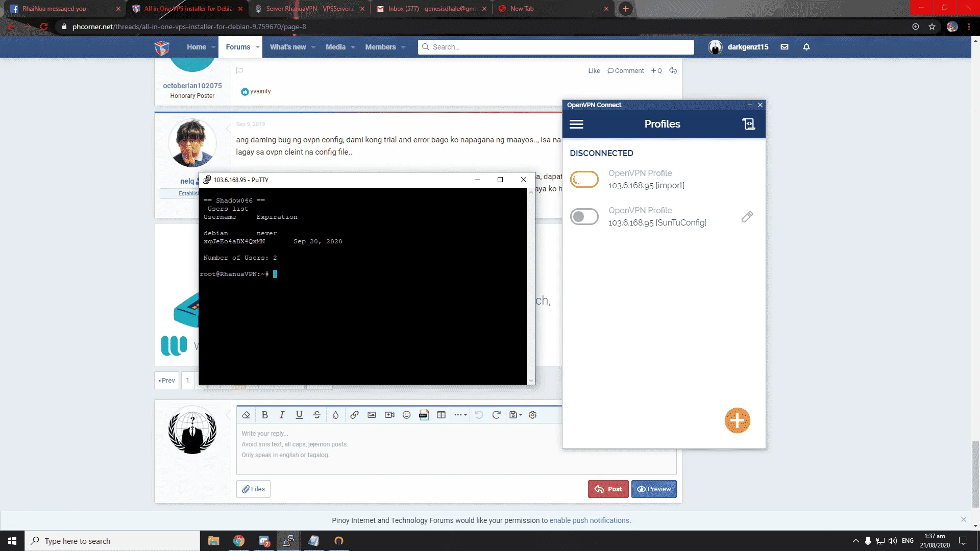Bookmark this page with star icon
The image size is (980, 551).
[x=932, y=27]
